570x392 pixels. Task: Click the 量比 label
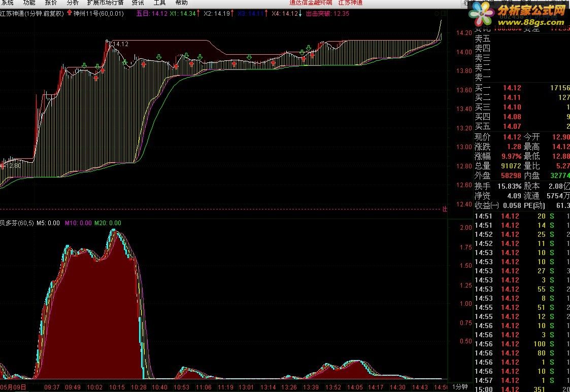pyautogui.click(x=531, y=166)
